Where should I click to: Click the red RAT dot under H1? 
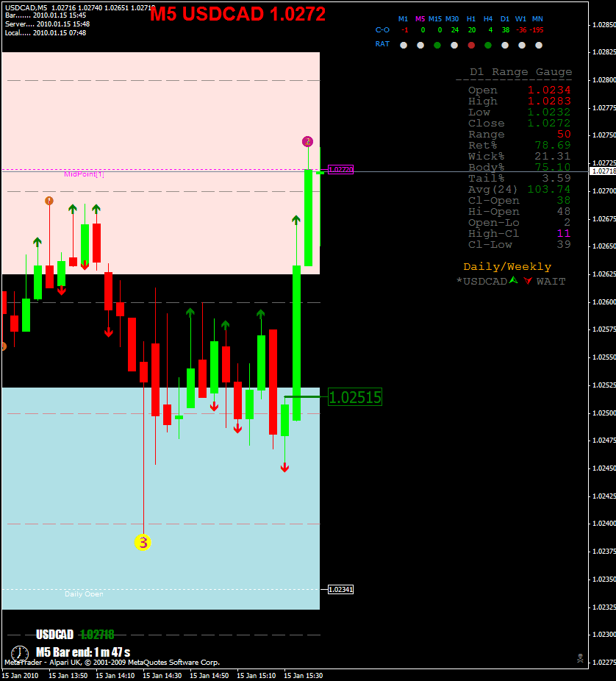tap(471, 45)
